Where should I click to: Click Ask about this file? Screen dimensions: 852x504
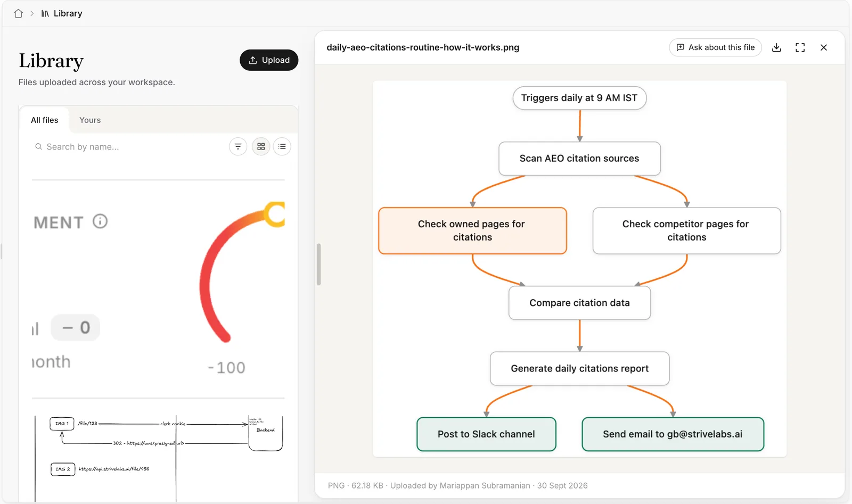pos(716,47)
